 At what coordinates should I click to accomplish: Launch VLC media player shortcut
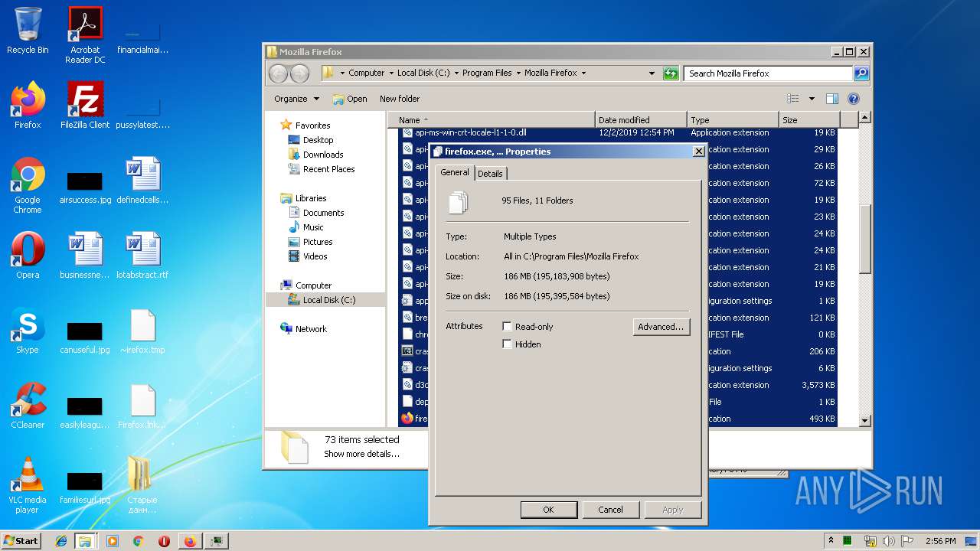[28, 485]
